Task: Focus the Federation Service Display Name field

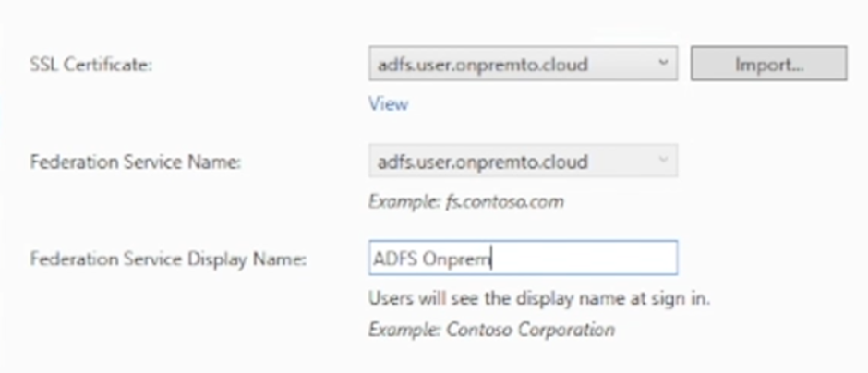Action: pyautogui.click(x=524, y=258)
